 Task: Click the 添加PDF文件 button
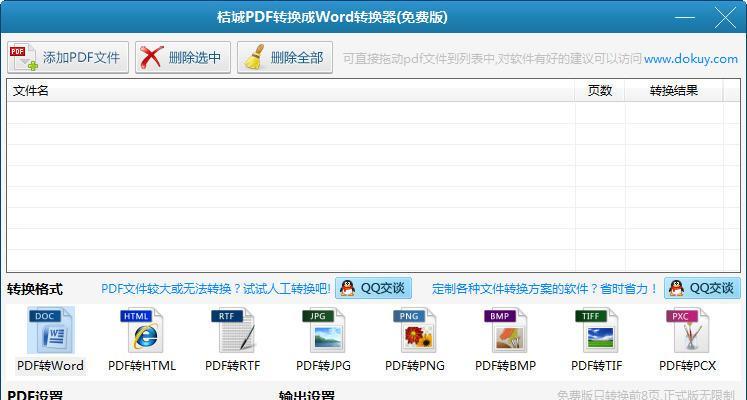click(68, 58)
